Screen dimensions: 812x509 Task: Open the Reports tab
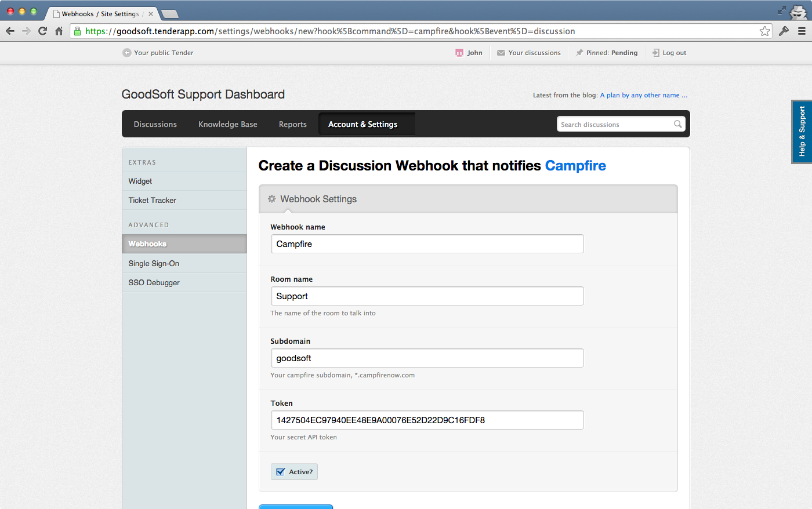click(293, 124)
